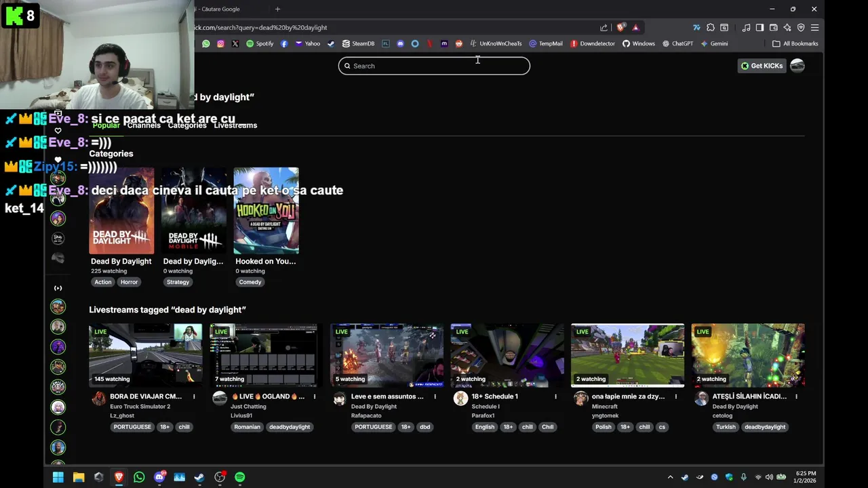
Task: Open options menu for ona łapie mnie stream
Action: tap(676, 396)
